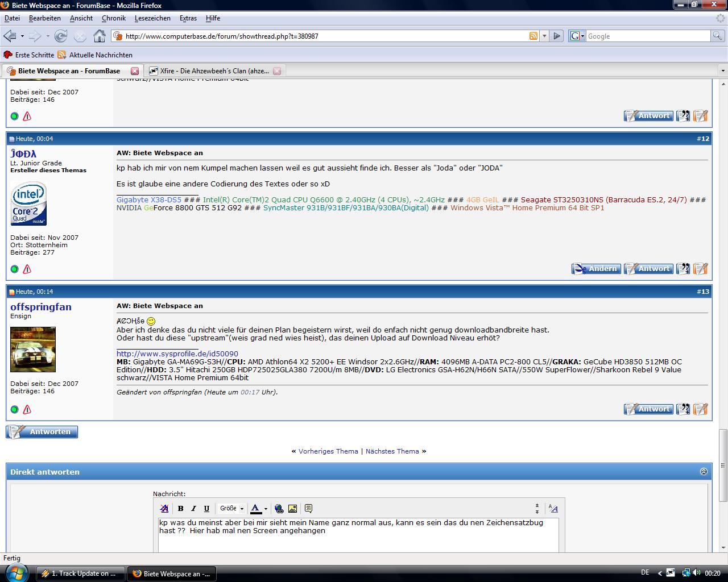728x582 pixels.
Task: Open the 1. Track Update taskbar button
Action: point(81,573)
